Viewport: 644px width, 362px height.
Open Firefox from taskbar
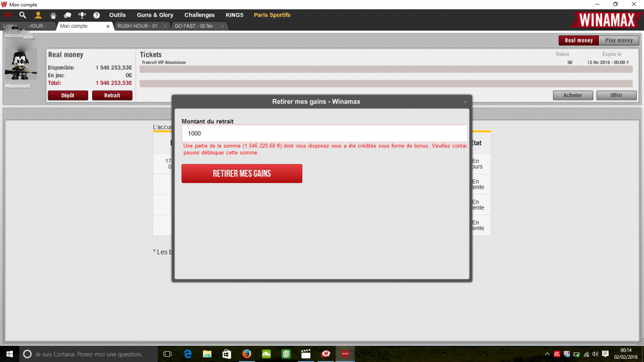247,354
